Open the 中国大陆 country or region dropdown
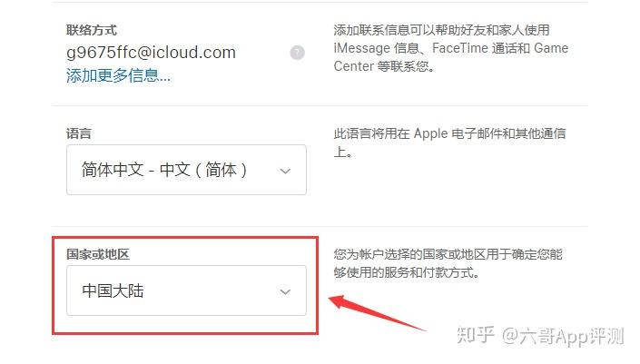This screenshot has height=364, width=640. pos(186,290)
